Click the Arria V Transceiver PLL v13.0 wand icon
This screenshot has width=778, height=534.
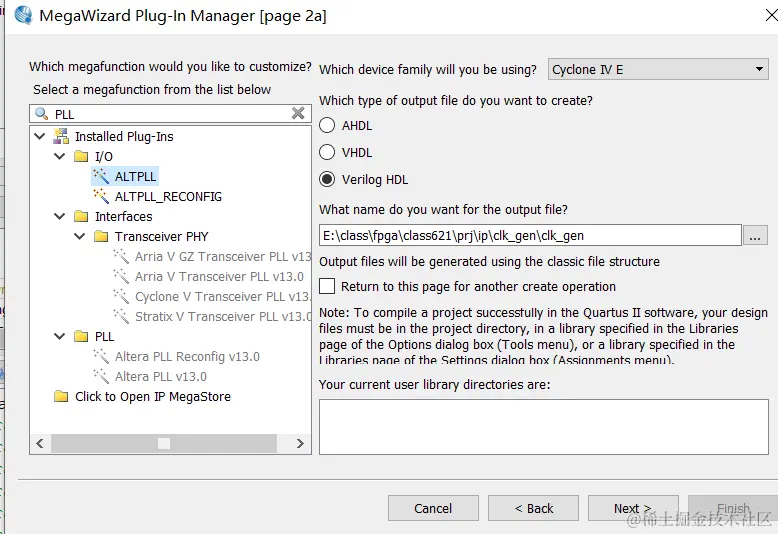(121, 276)
